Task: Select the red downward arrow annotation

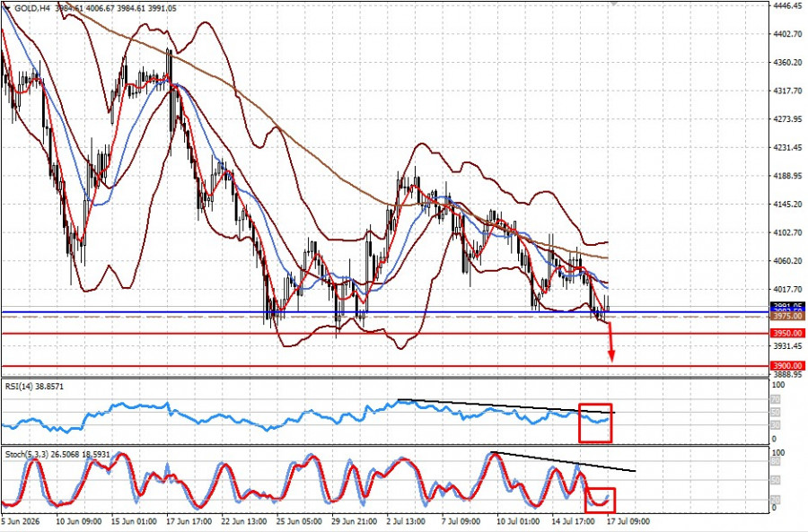Action: 610,342
